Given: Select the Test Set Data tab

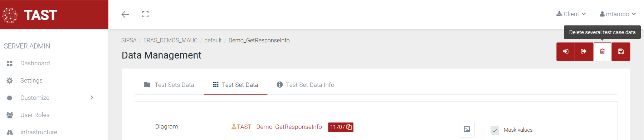Looking at the screenshot, I should click(x=235, y=85).
